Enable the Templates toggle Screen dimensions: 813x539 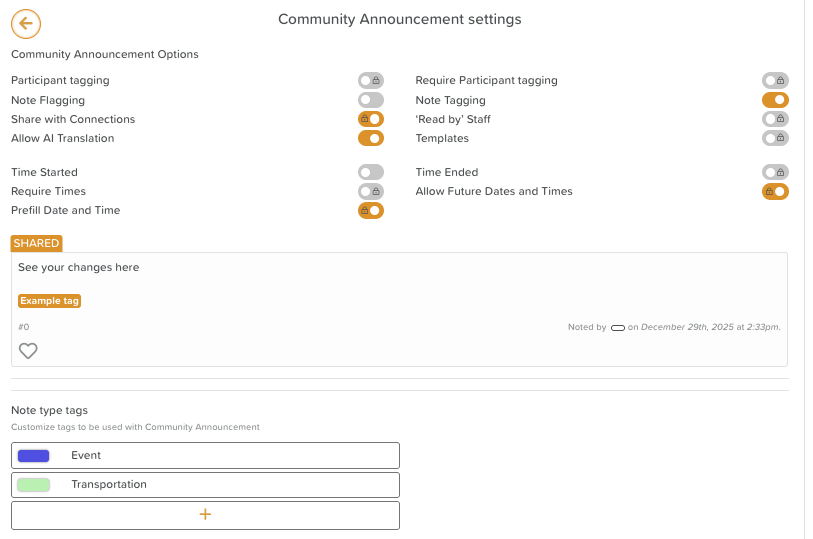[x=775, y=138]
